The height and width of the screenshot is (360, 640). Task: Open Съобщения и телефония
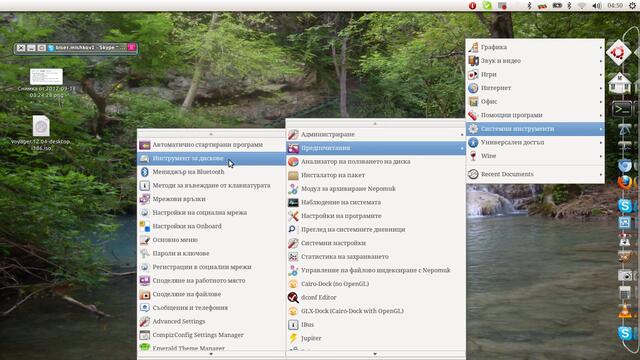pos(211,308)
